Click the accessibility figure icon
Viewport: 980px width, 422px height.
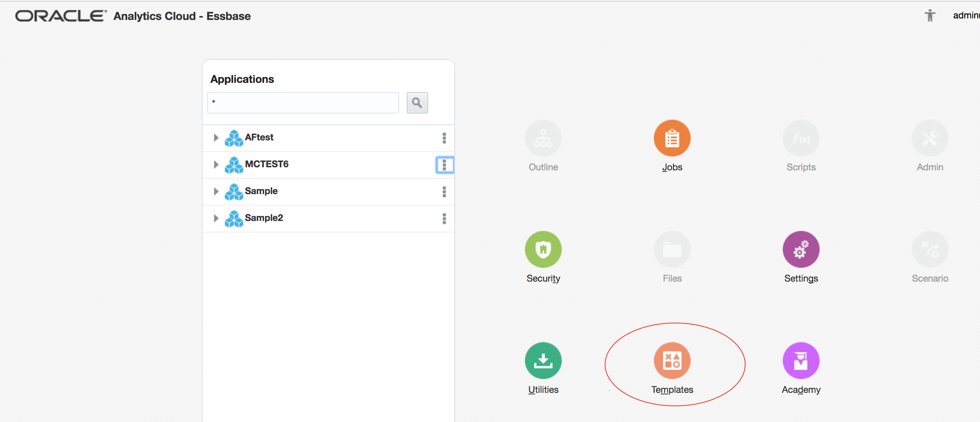click(x=930, y=15)
